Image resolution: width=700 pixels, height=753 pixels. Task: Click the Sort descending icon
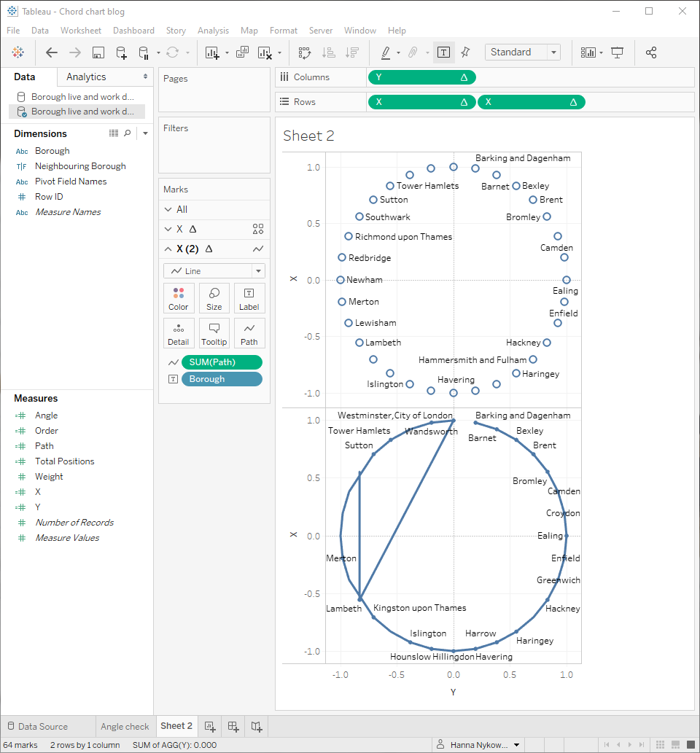click(x=352, y=52)
